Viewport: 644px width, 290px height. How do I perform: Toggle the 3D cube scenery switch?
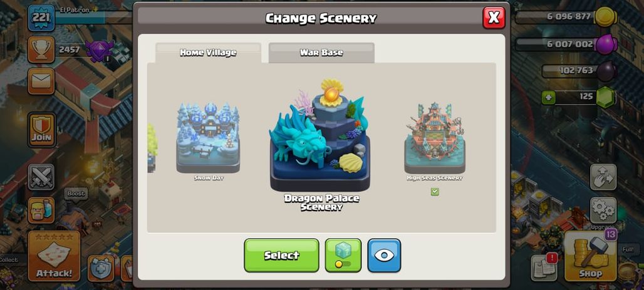(x=343, y=255)
